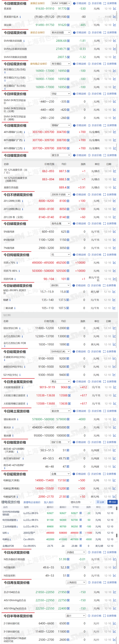Expand the 多晶硅 dropdown in photovoltaic section
Image resolution: width=119 pixels, height=644 pixels.
pos(76,552)
